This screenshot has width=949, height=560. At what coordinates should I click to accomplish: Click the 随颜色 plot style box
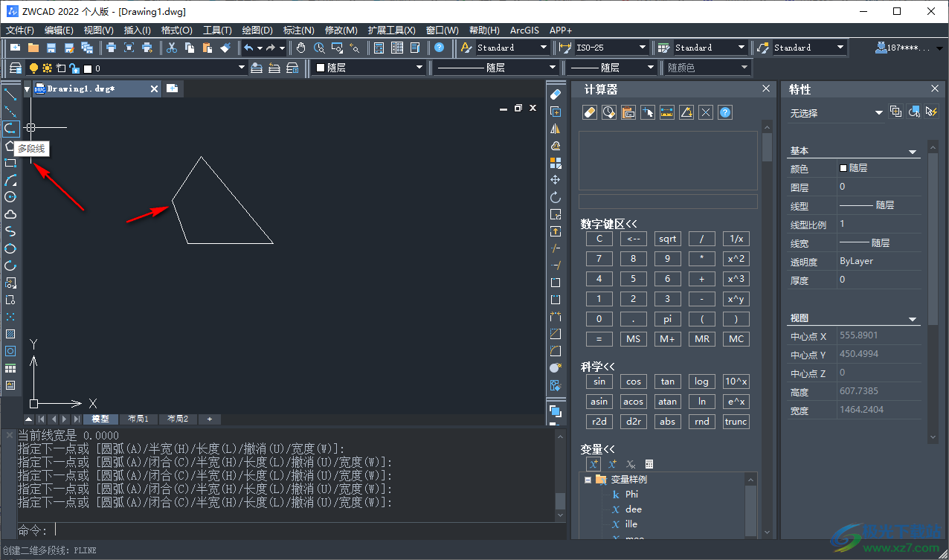708,68
